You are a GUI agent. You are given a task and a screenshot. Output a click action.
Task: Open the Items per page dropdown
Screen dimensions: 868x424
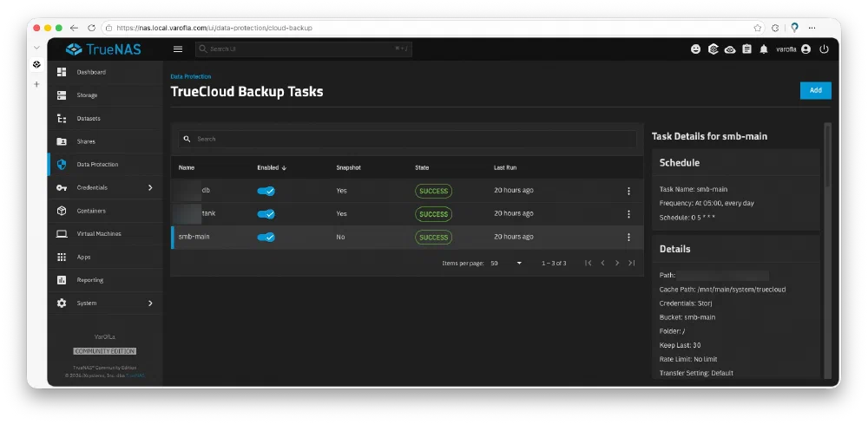click(506, 263)
